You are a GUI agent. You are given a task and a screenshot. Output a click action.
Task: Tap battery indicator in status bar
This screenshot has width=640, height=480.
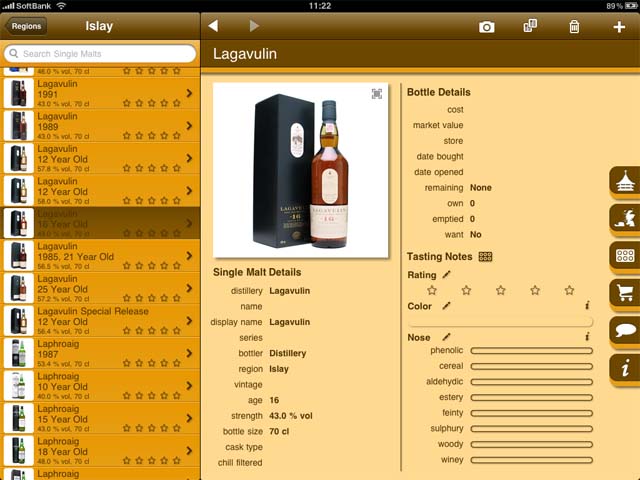632,6
